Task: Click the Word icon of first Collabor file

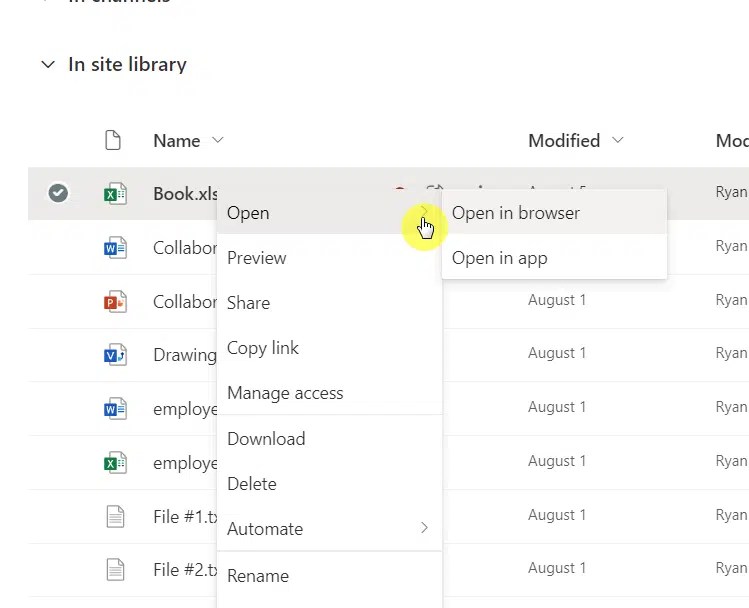Action: point(115,248)
